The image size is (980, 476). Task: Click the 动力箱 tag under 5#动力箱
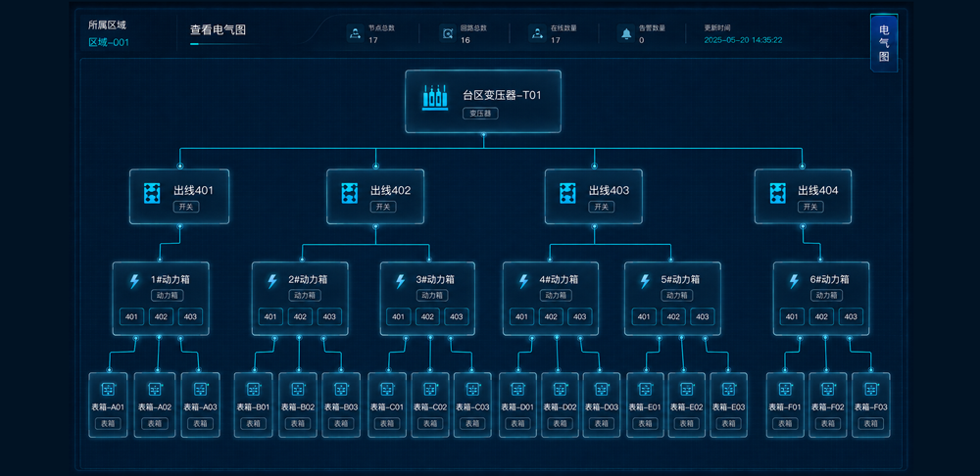(x=677, y=296)
